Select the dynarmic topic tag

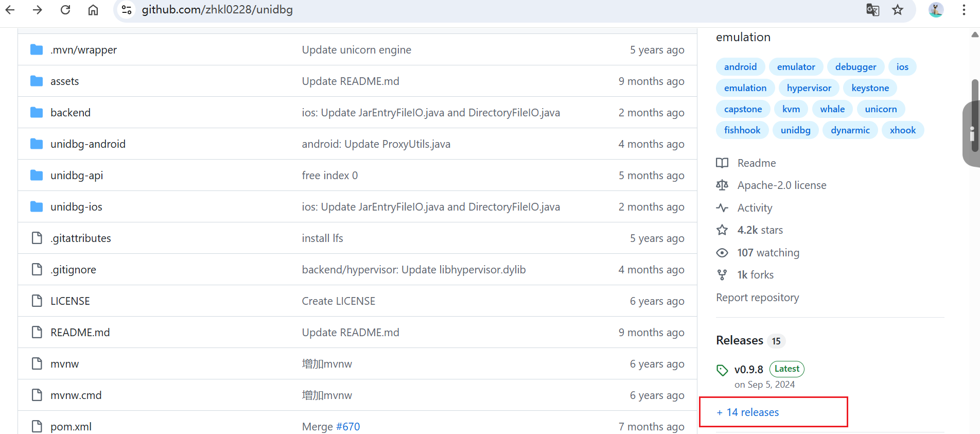850,130
